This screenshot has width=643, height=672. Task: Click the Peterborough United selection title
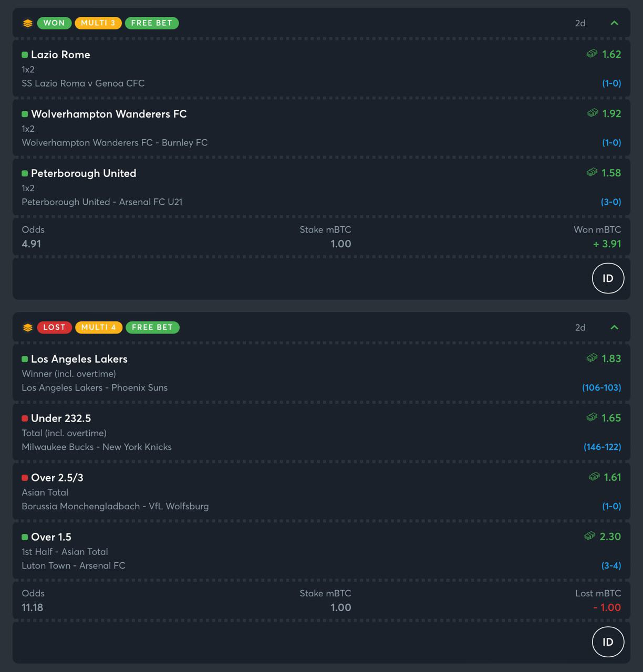pyautogui.click(x=84, y=173)
